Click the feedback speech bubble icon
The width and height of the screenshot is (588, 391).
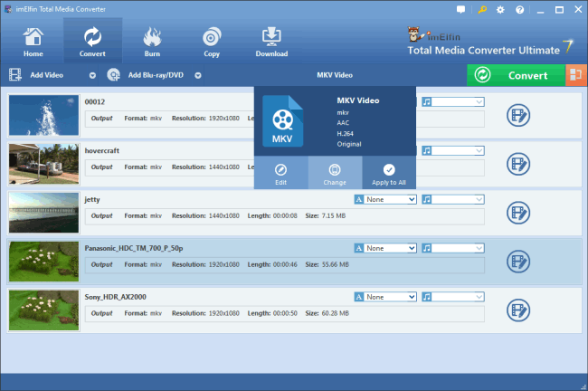(x=460, y=10)
